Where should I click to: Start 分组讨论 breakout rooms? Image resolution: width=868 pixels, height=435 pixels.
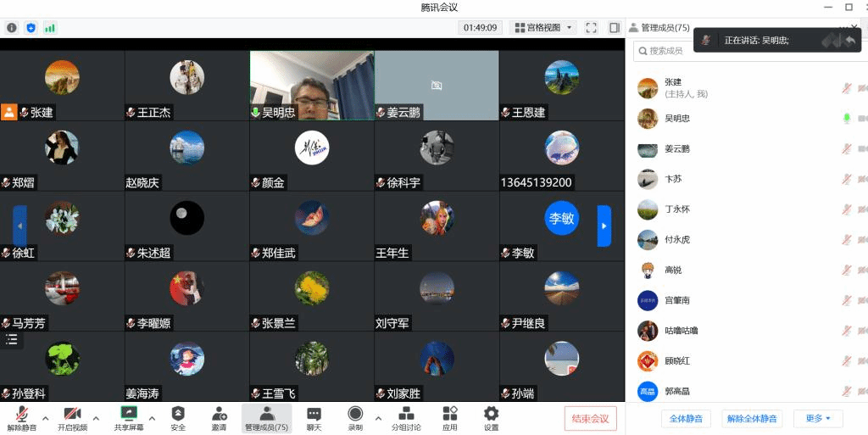click(x=406, y=418)
